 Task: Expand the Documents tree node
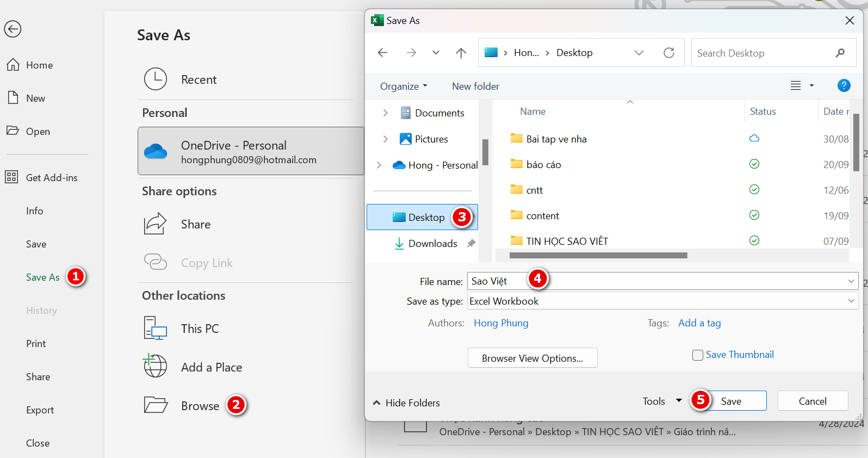385,113
